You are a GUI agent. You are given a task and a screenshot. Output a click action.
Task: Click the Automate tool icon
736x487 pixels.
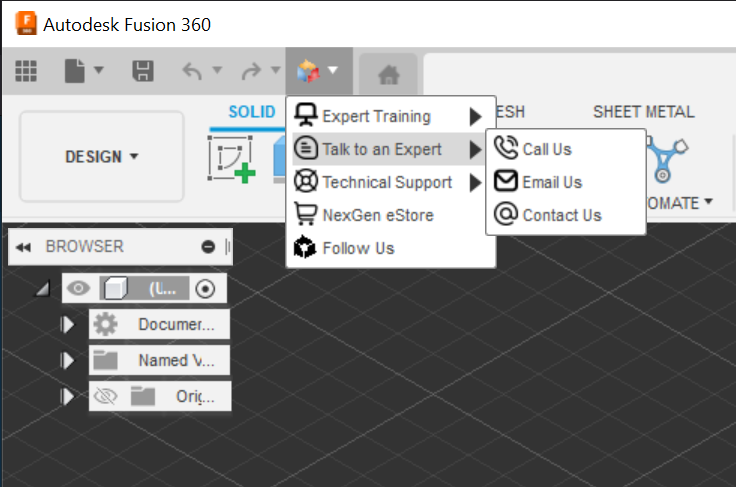(667, 160)
